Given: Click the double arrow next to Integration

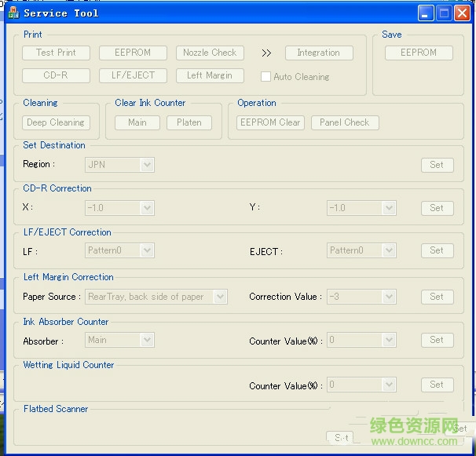Looking at the screenshot, I should (x=266, y=53).
